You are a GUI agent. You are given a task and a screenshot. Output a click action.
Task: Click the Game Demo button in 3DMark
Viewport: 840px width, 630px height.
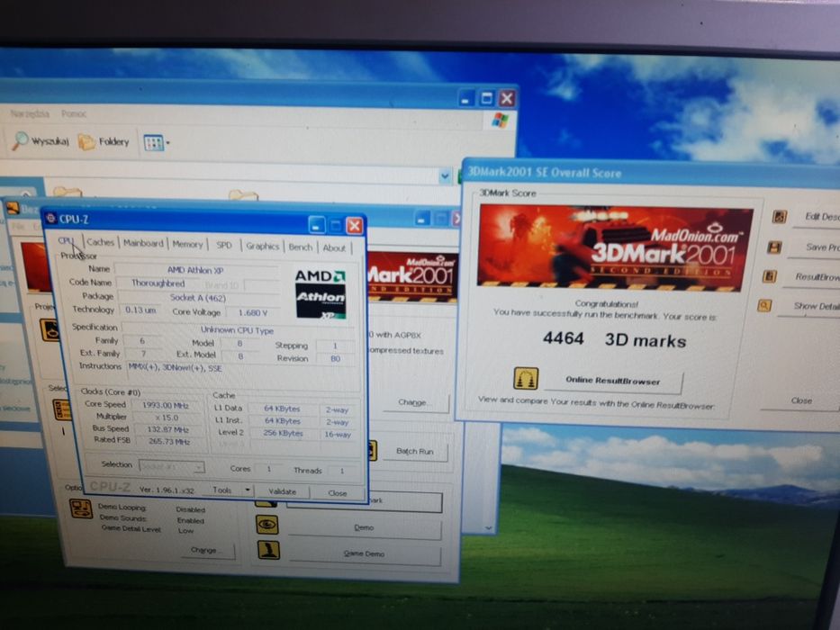(365, 553)
